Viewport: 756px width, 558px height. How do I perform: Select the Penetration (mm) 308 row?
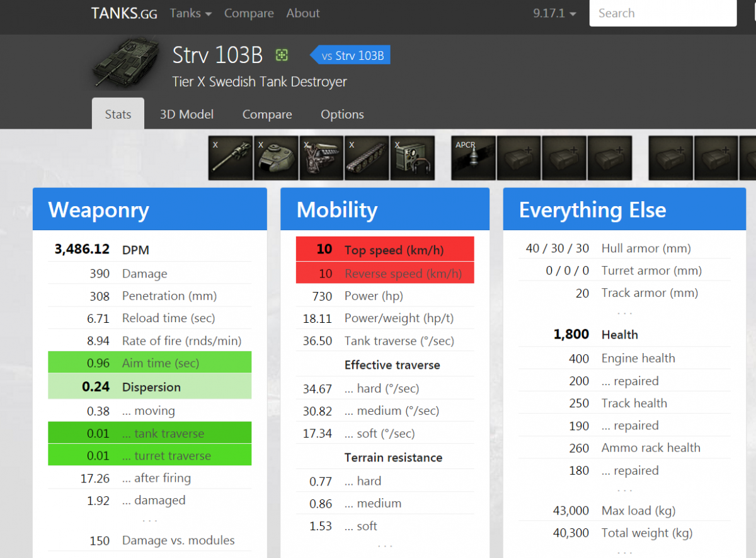click(150, 296)
